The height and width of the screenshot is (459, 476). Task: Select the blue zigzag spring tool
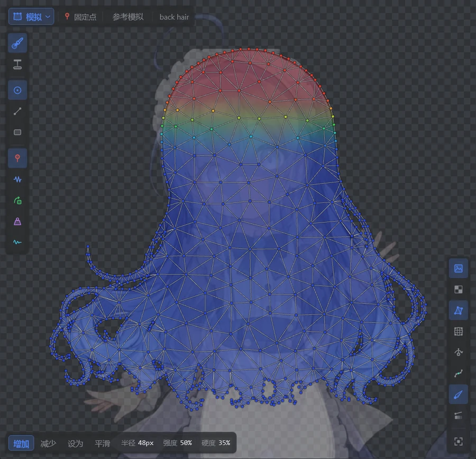(17, 179)
